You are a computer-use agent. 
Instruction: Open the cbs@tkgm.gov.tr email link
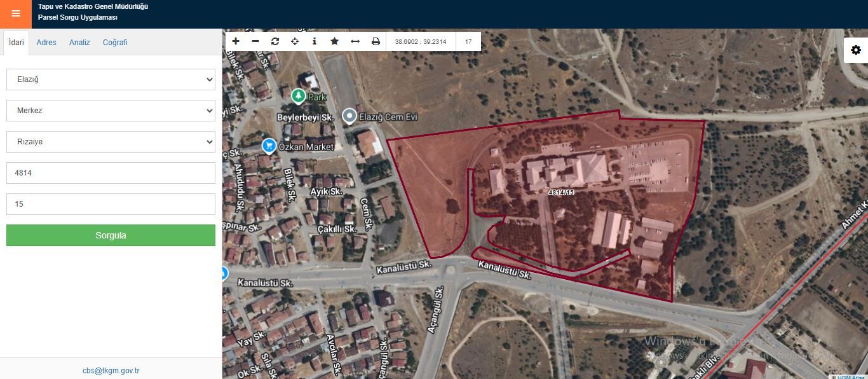pos(111,371)
